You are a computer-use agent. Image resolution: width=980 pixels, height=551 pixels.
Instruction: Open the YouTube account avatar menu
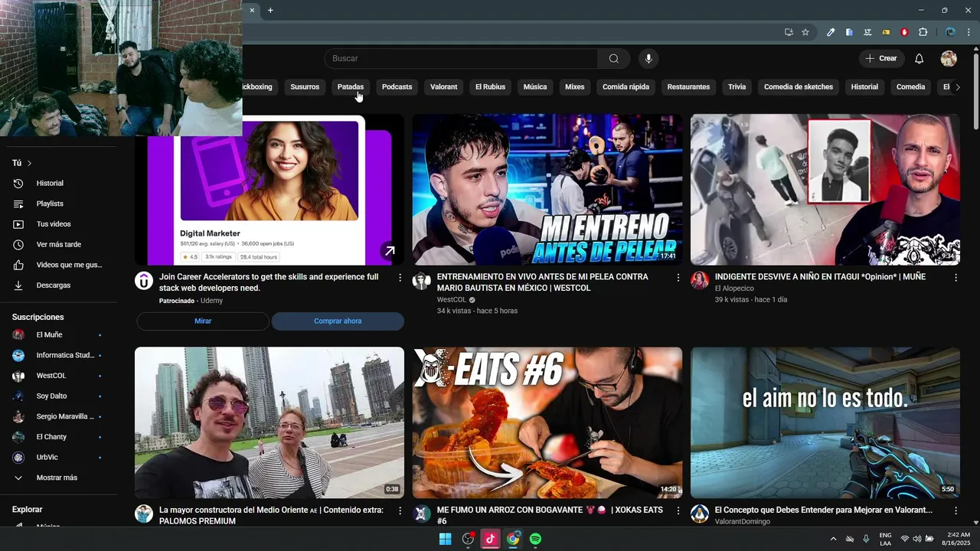949,58
